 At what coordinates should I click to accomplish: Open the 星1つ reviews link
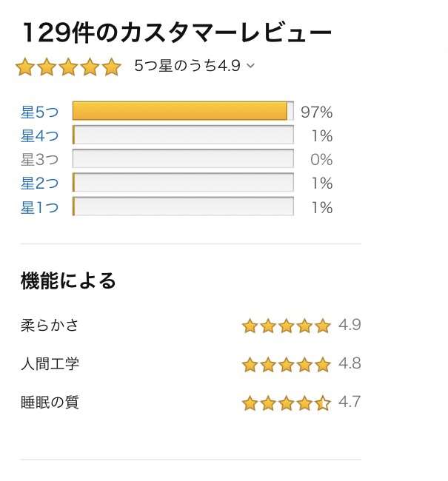pyautogui.click(x=39, y=208)
